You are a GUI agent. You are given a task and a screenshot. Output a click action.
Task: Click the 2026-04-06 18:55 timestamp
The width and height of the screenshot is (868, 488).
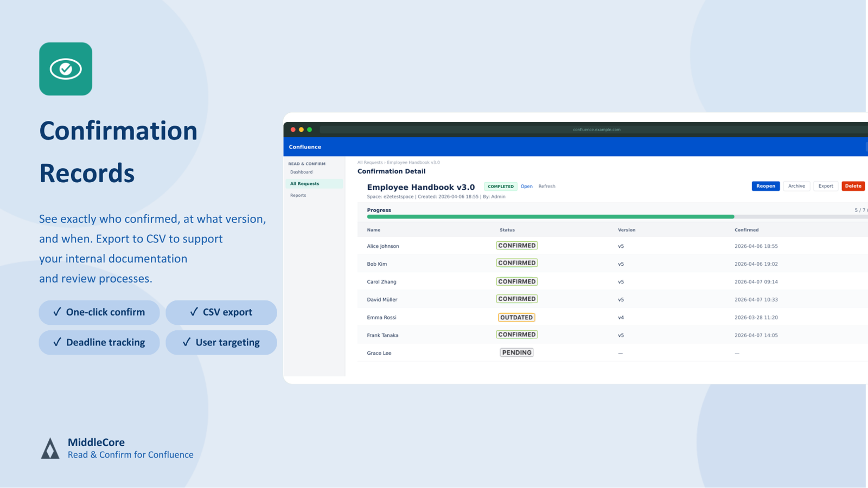pos(756,246)
